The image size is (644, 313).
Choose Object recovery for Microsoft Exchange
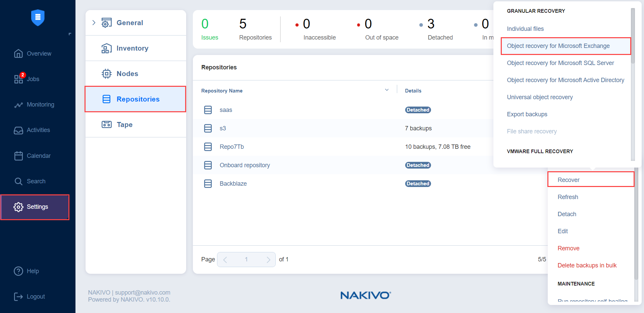pyautogui.click(x=566, y=46)
